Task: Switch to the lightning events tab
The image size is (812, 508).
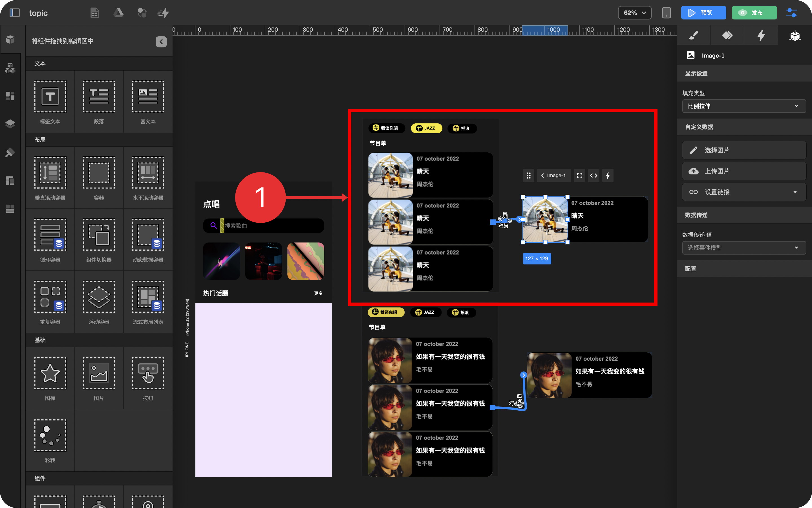Action: [x=761, y=35]
